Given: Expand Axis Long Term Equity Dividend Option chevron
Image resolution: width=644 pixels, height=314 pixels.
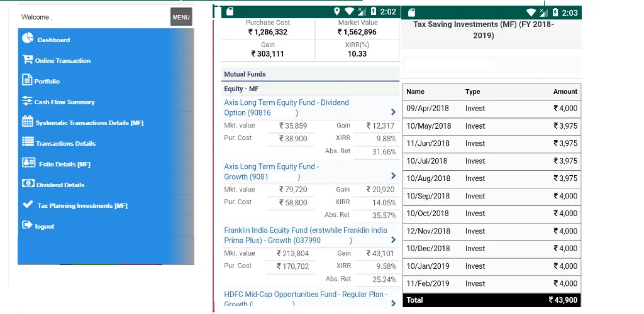Looking at the screenshot, I should point(393,112).
